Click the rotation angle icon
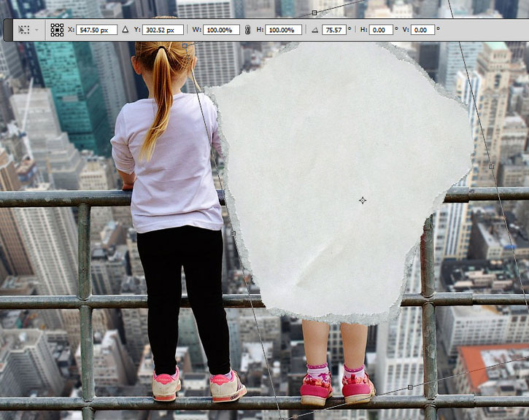 [314, 30]
